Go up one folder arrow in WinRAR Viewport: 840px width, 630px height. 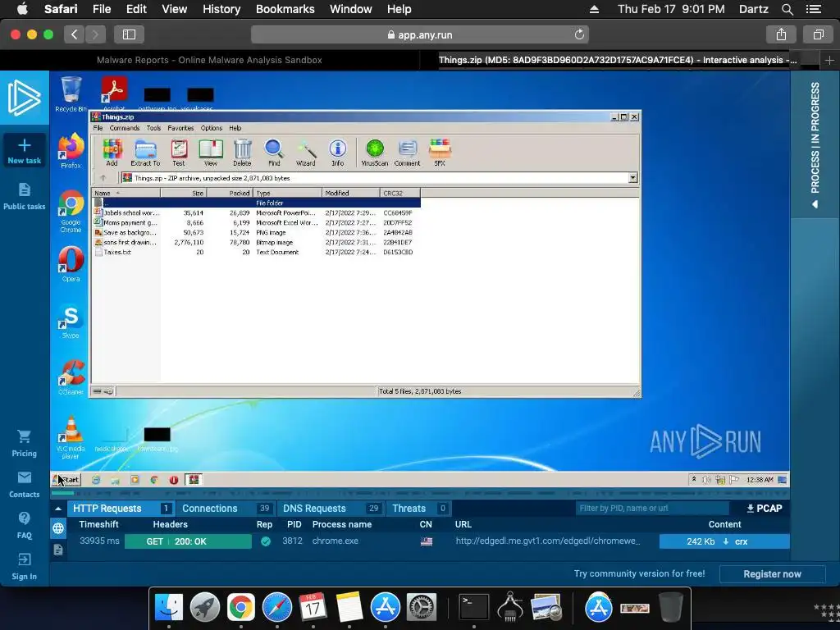click(x=103, y=178)
